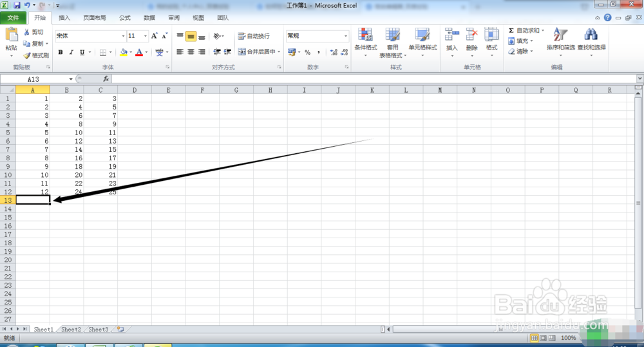Switch to Sheet3 worksheet tab
This screenshot has height=347, width=644.
click(x=99, y=330)
